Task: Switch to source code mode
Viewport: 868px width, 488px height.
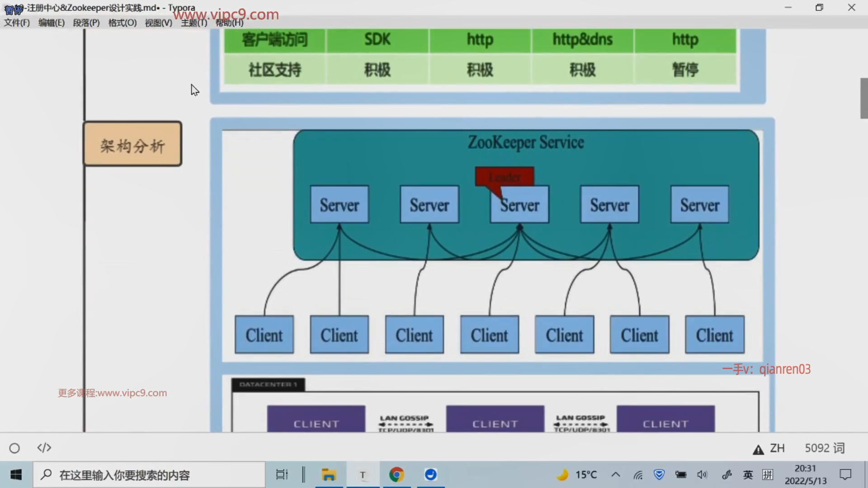Action: click(44, 448)
